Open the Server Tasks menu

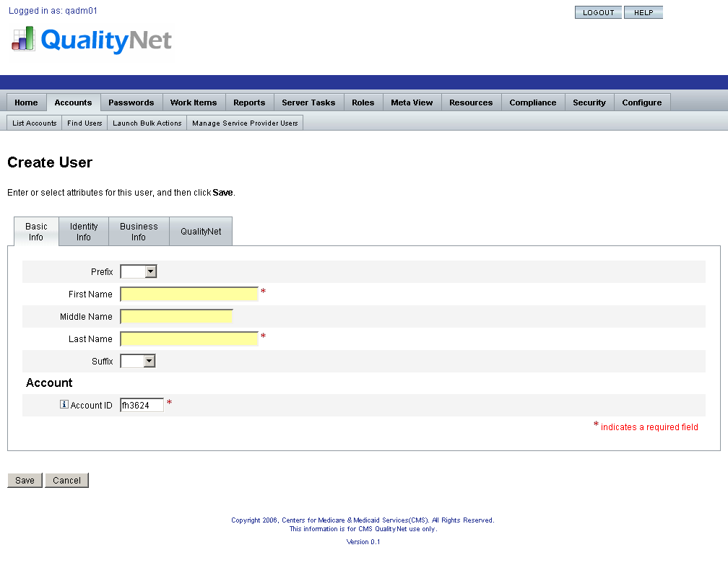pyautogui.click(x=309, y=102)
